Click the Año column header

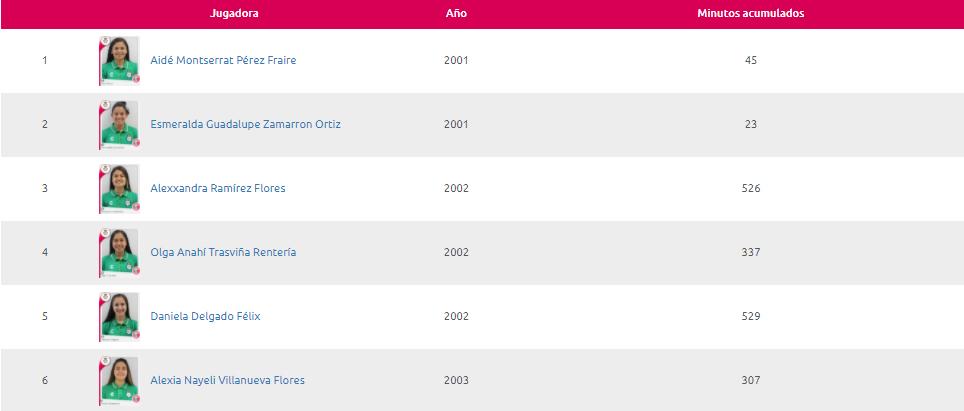456,14
